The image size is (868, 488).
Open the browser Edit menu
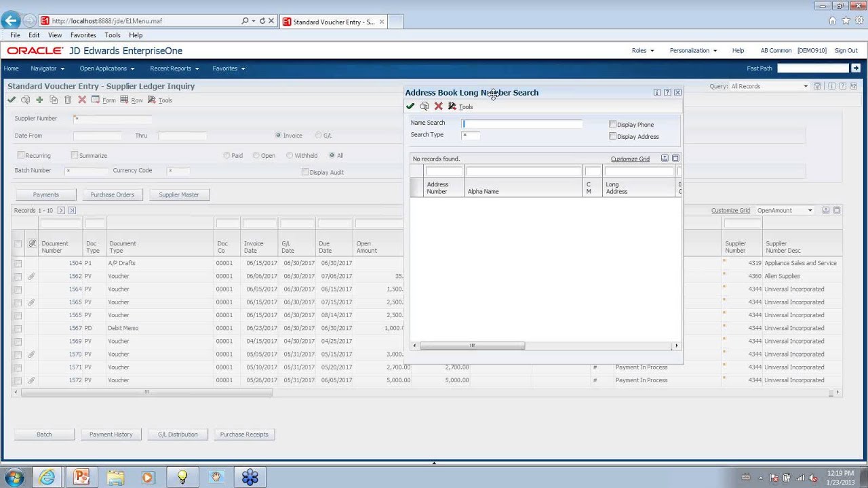[x=34, y=35]
